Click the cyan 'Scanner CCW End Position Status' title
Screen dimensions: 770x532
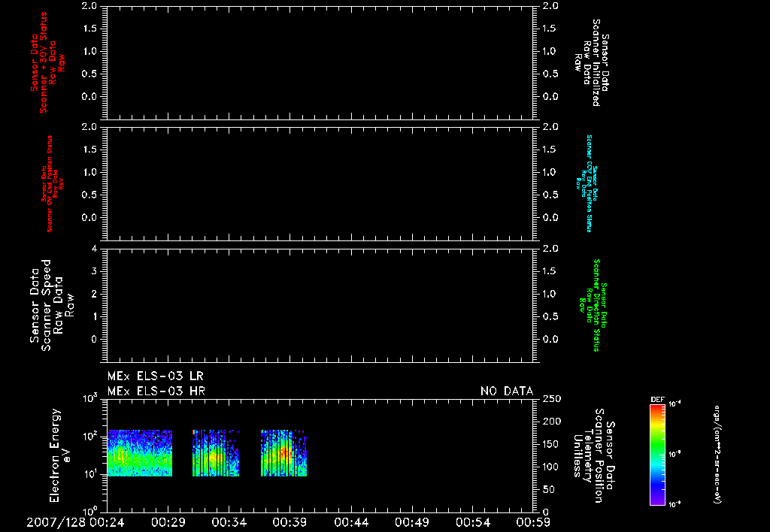pyautogui.click(x=590, y=183)
